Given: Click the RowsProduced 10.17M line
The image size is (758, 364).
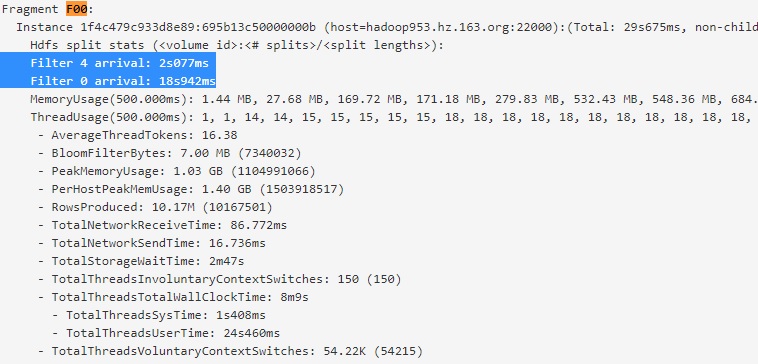Looking at the screenshot, I should coord(155,207).
